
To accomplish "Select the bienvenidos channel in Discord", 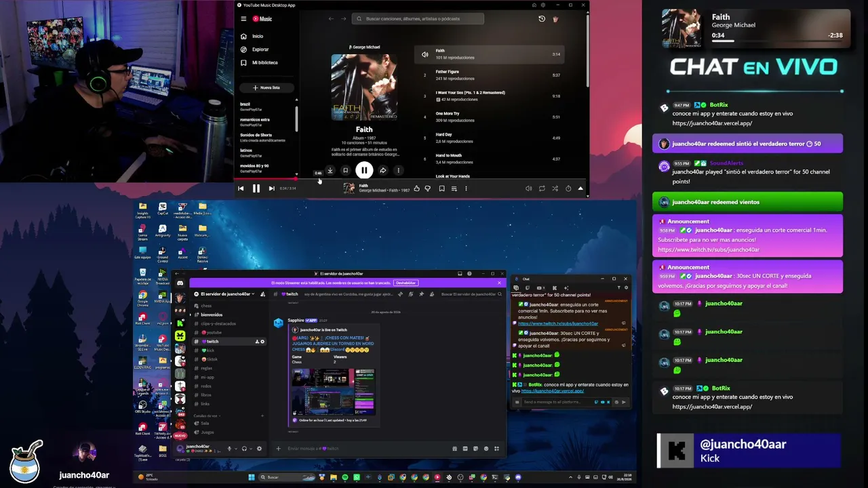I will click(x=212, y=314).
